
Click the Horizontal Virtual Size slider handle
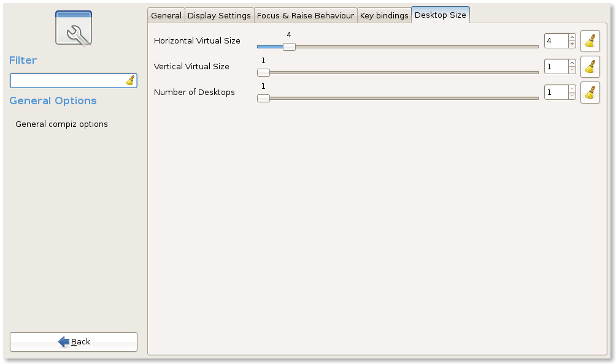click(289, 47)
